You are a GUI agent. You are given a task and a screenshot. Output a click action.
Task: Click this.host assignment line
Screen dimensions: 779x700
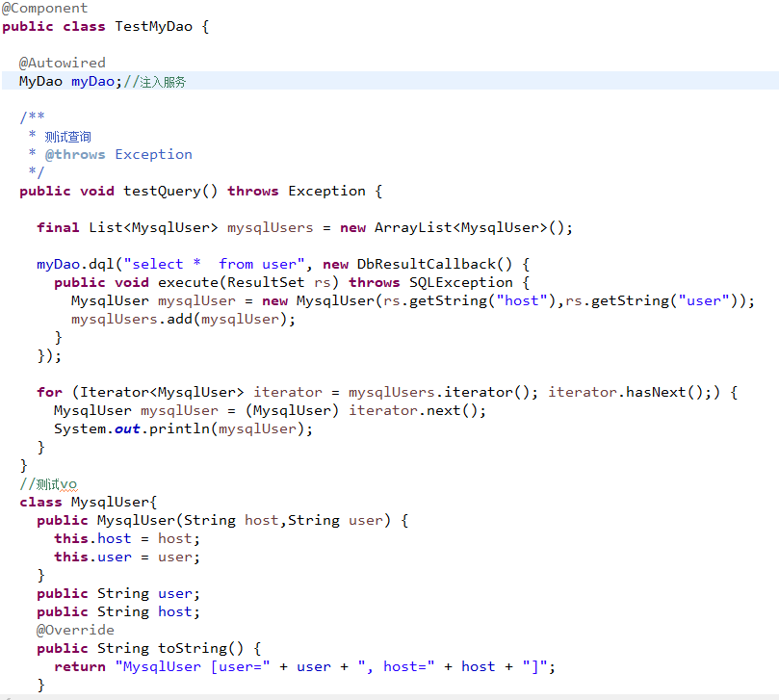pos(127,539)
